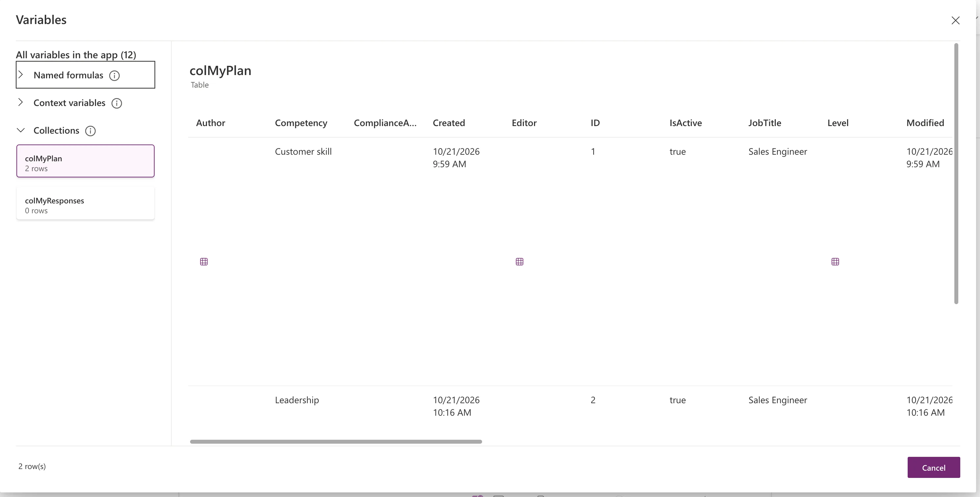980x497 pixels.
Task: Click IsActive true in Customer skill row
Action: coord(677,152)
